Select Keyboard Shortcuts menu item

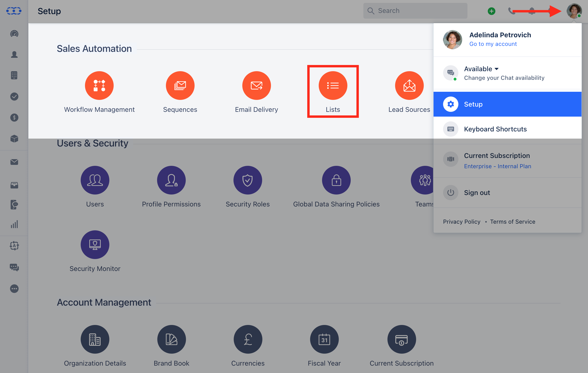click(x=507, y=129)
